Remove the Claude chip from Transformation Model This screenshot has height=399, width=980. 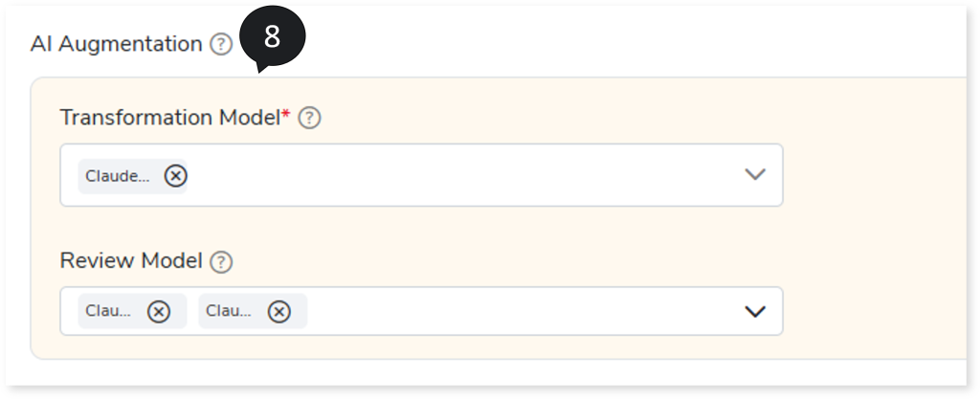(x=175, y=175)
